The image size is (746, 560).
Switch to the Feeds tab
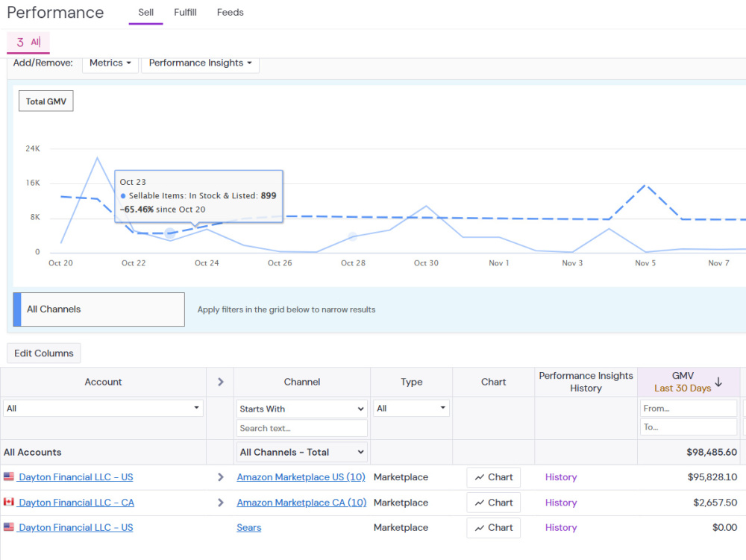(231, 13)
